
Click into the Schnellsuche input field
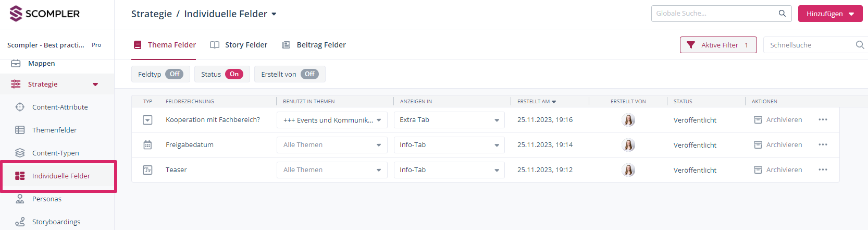tap(810, 45)
